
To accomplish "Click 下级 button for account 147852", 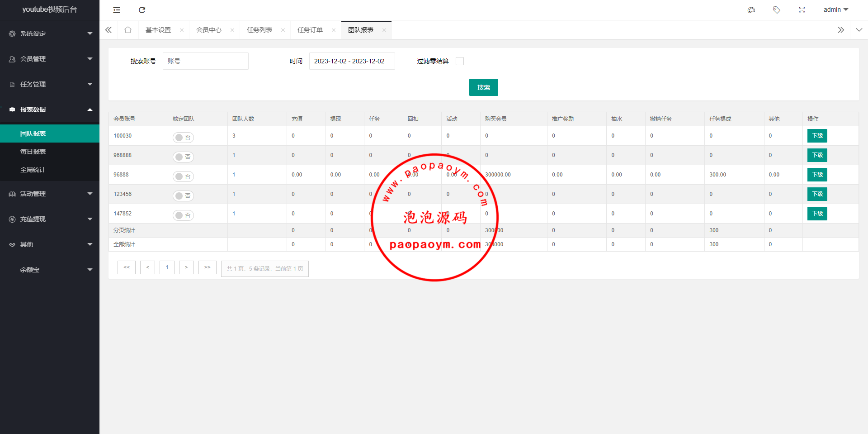I will pos(817,214).
